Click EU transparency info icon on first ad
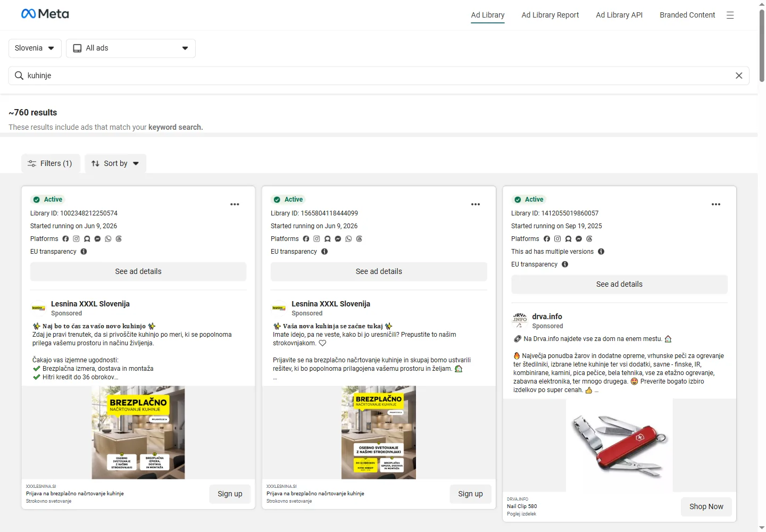 pyautogui.click(x=84, y=252)
